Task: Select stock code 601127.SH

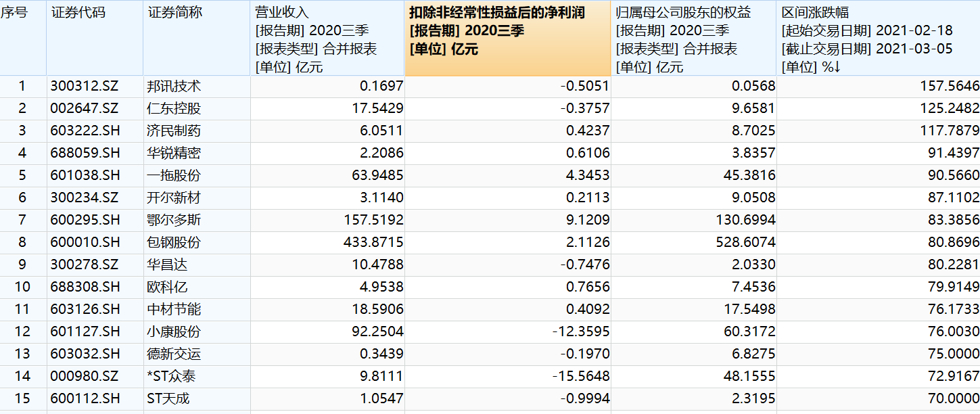Action: (85, 332)
